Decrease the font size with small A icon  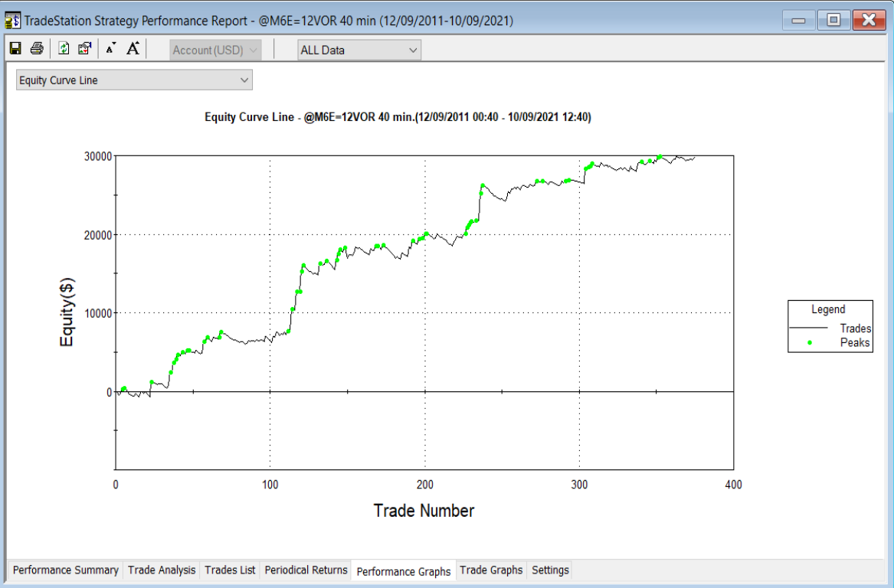click(111, 48)
